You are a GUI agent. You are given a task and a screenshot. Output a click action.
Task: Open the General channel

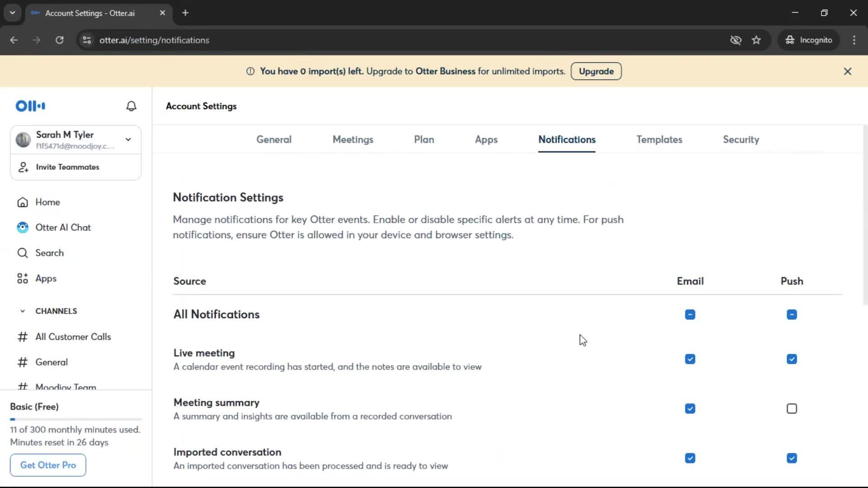tap(52, 362)
